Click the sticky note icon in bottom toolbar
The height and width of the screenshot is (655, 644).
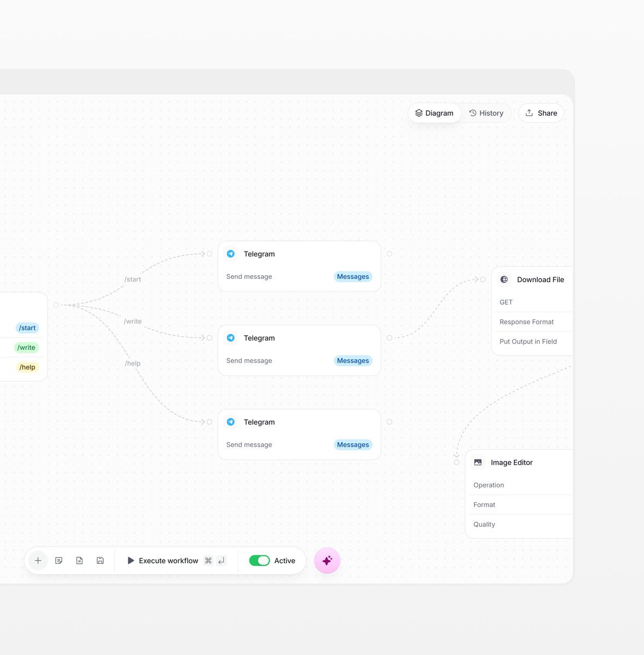(x=58, y=561)
